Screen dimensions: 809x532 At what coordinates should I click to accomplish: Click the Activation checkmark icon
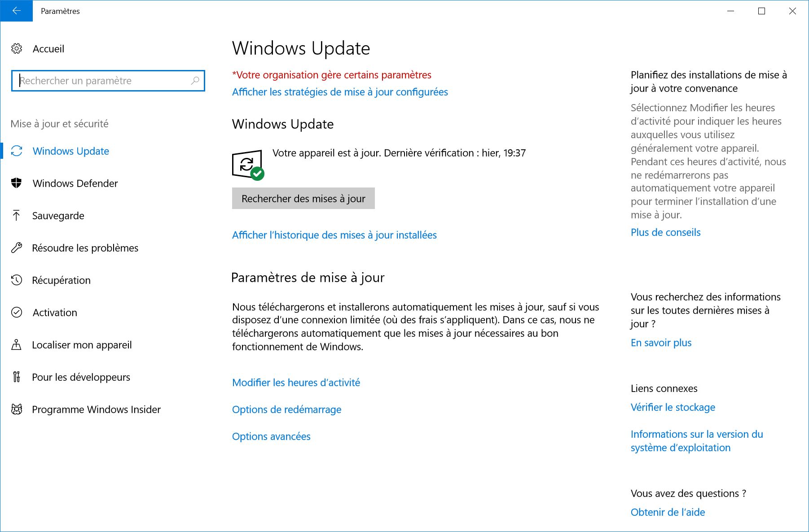click(x=17, y=312)
